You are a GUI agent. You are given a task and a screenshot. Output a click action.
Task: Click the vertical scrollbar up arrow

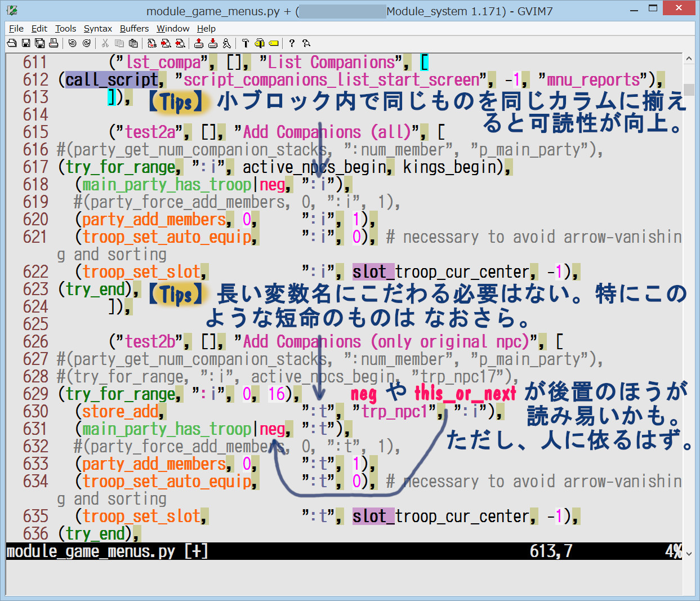(689, 59)
